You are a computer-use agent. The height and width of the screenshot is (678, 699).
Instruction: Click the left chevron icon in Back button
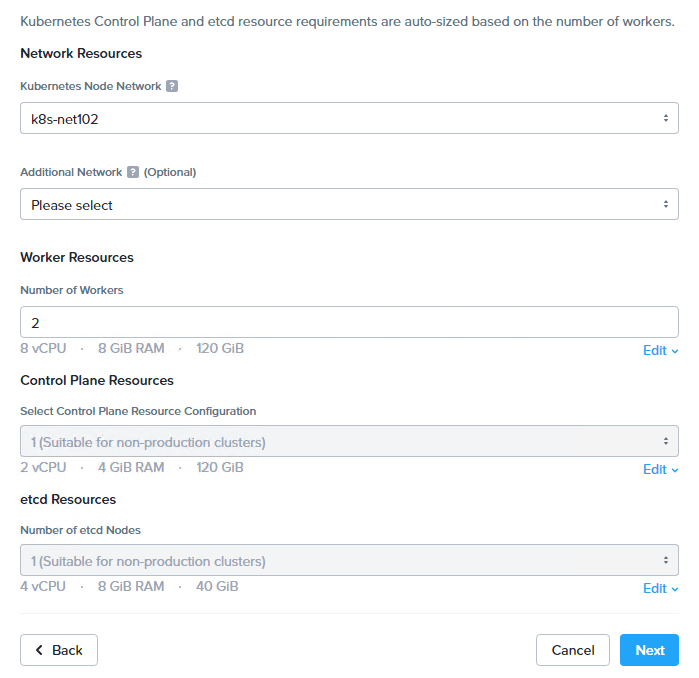tap(39, 650)
